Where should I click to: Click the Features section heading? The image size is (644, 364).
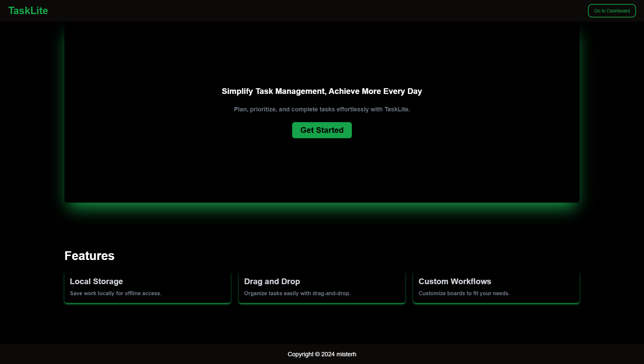(x=89, y=256)
